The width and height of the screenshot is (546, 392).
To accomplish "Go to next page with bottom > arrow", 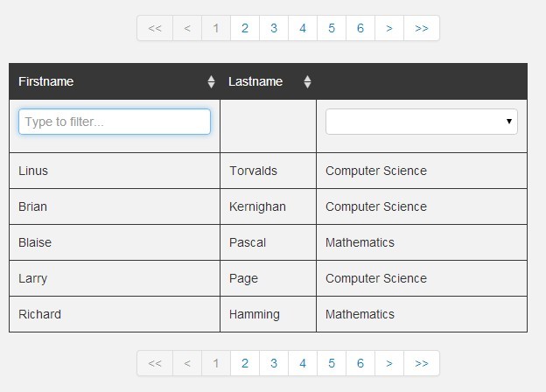I will (389, 363).
